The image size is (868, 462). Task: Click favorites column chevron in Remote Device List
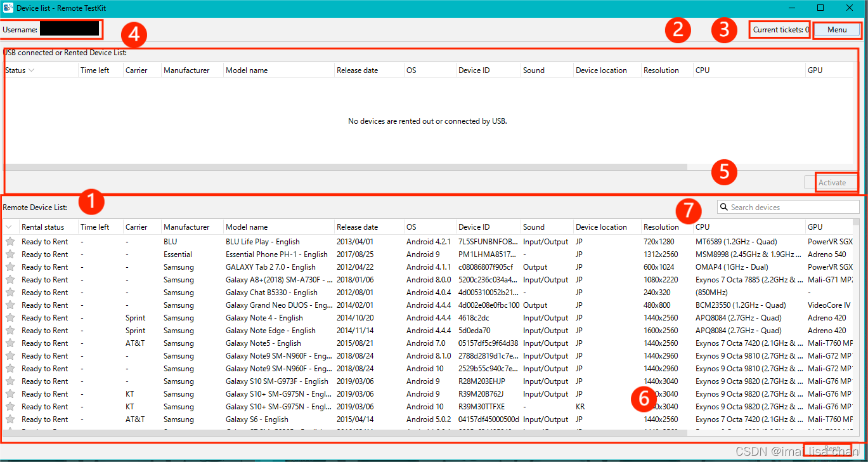point(9,227)
